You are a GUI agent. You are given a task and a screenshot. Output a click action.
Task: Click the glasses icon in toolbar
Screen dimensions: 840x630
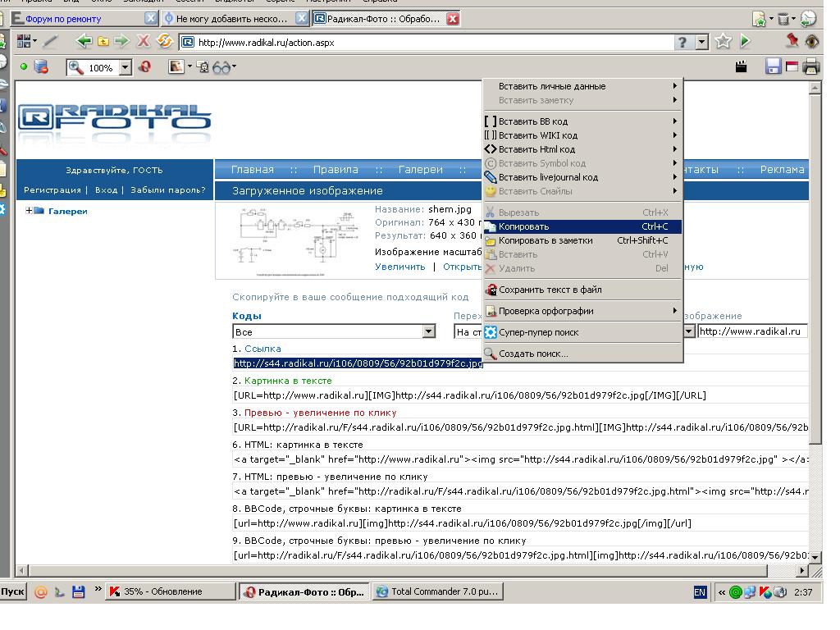click(223, 68)
